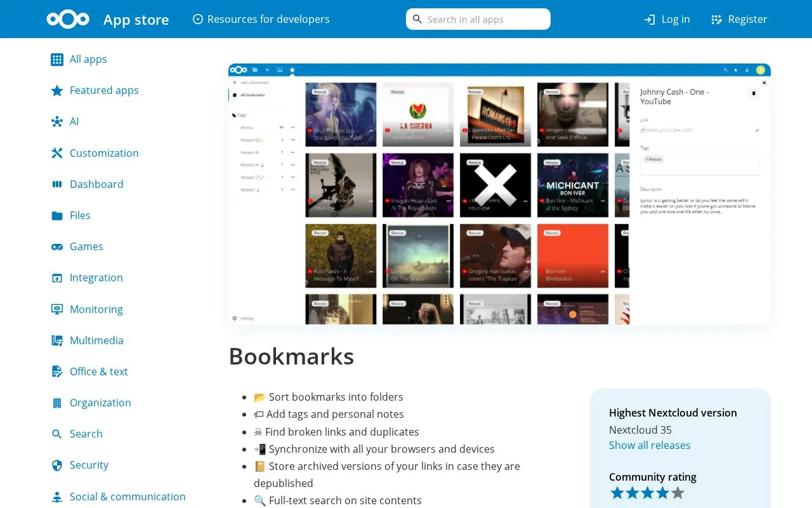
Task: Click the Games controller icon
Action: tap(57, 246)
